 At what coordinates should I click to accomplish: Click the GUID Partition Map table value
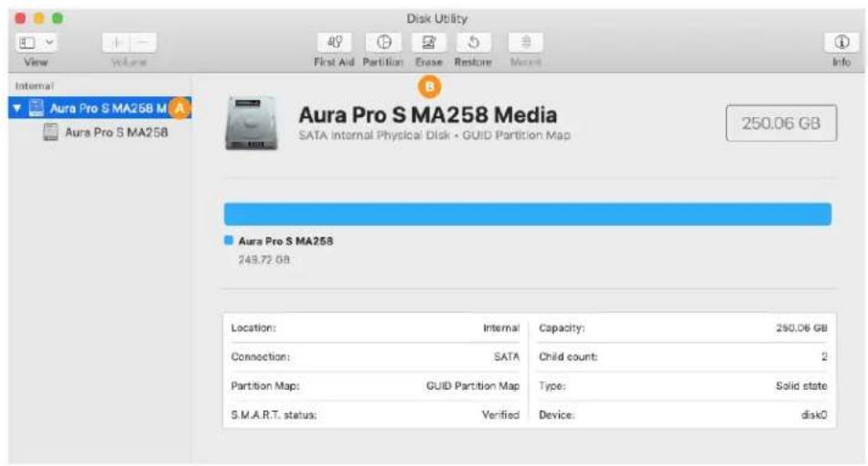tap(473, 385)
